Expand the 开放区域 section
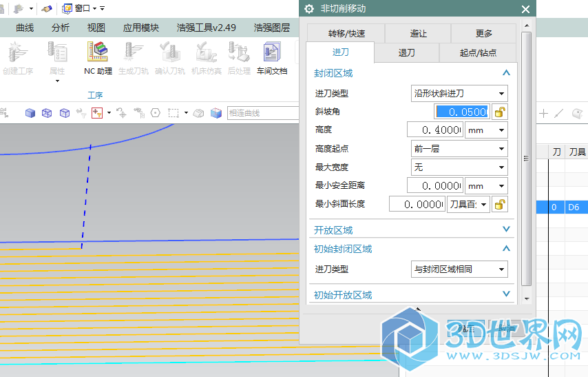The height and width of the screenshot is (377, 588). pos(506,230)
